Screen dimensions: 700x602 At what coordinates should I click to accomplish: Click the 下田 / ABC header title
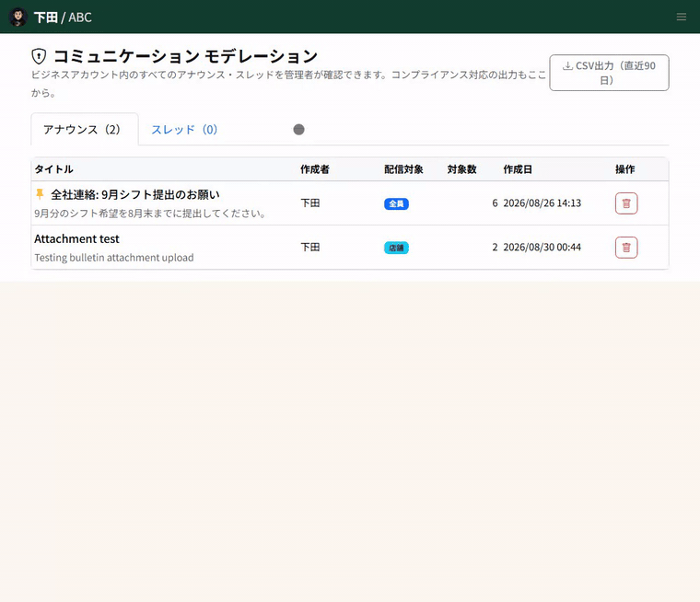point(63,17)
